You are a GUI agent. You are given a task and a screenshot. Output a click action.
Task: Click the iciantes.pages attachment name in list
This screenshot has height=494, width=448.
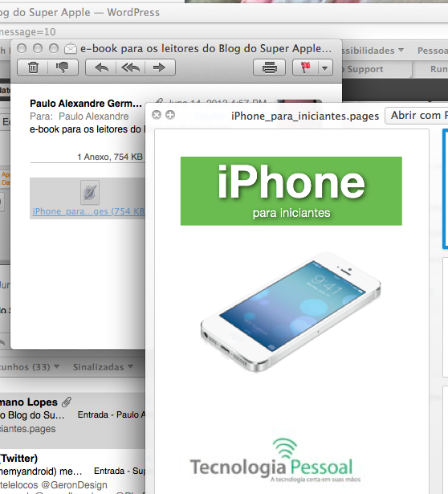(x=28, y=429)
